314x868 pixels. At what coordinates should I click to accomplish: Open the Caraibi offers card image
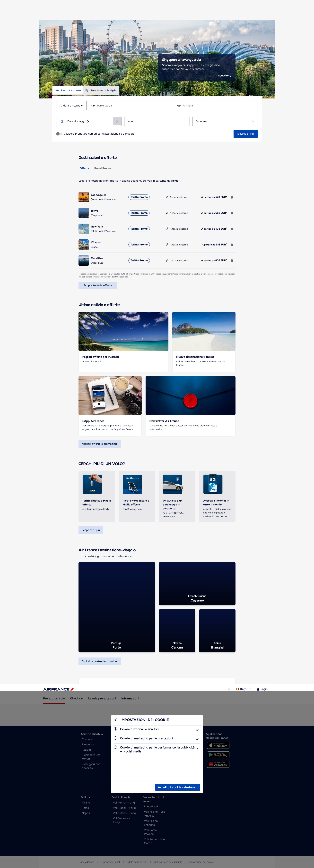coord(123,331)
